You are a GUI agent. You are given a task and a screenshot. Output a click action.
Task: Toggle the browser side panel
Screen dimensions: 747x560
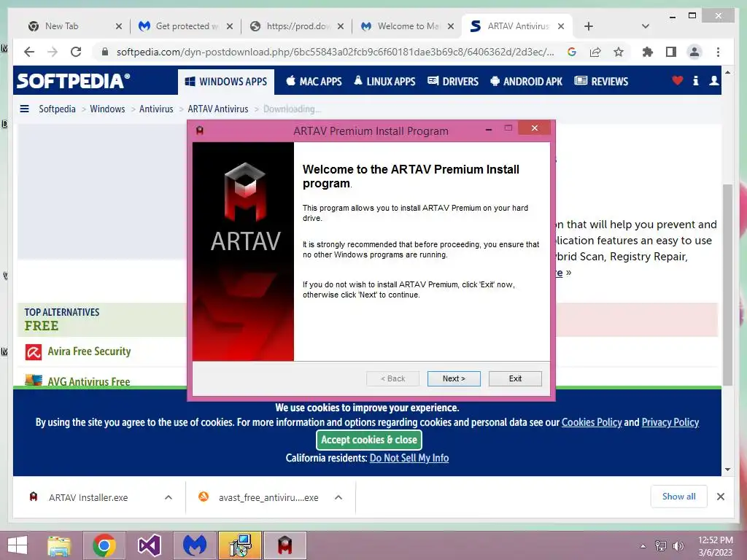pos(671,52)
